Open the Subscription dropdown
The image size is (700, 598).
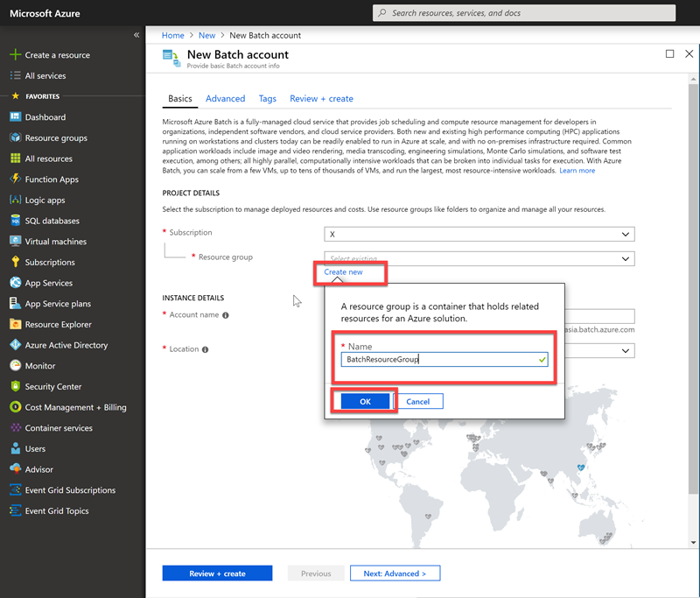click(x=479, y=234)
